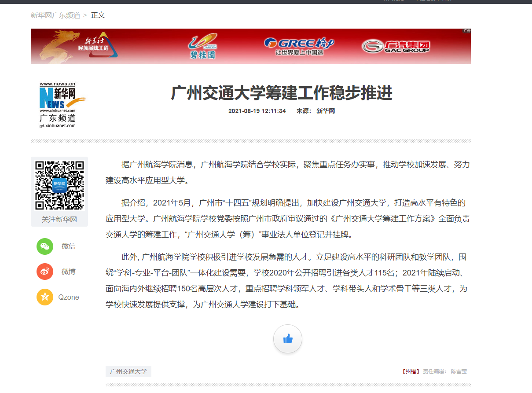Click the gd.xinhuanet.com text under logo
This screenshot has height=393, width=532.
point(58,125)
